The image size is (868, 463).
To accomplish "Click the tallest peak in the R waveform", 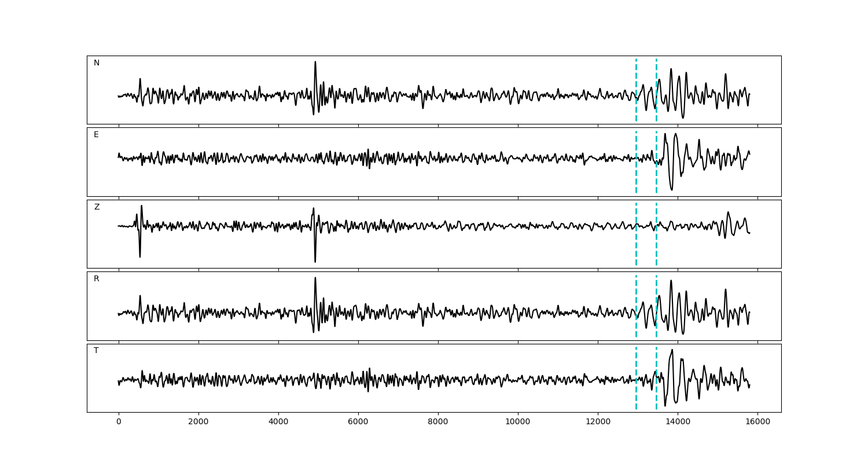I will coord(315,278).
